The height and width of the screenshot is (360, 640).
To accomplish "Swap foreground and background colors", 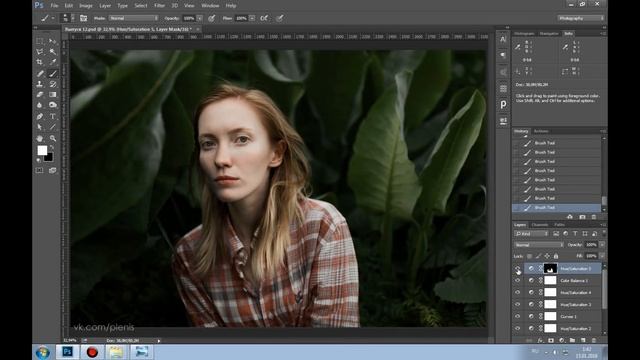I will [52, 147].
